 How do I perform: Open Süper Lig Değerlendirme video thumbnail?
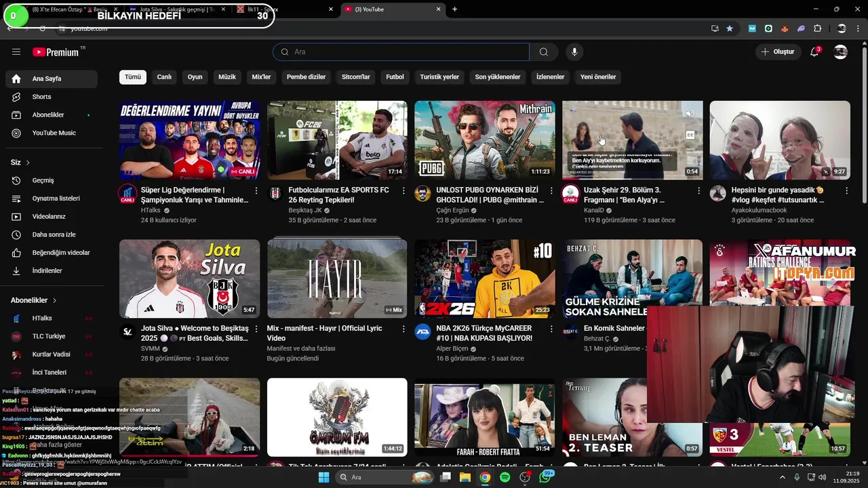coord(189,140)
